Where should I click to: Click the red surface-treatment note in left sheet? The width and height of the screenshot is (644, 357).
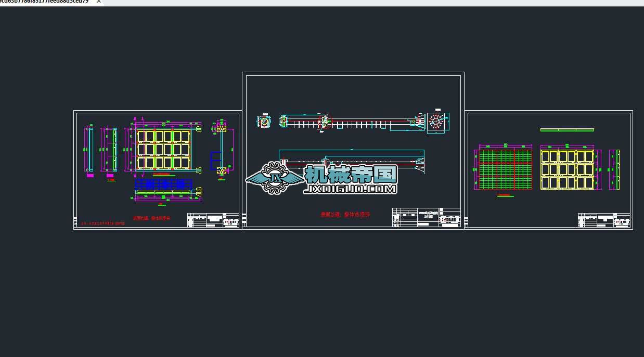tap(151, 219)
